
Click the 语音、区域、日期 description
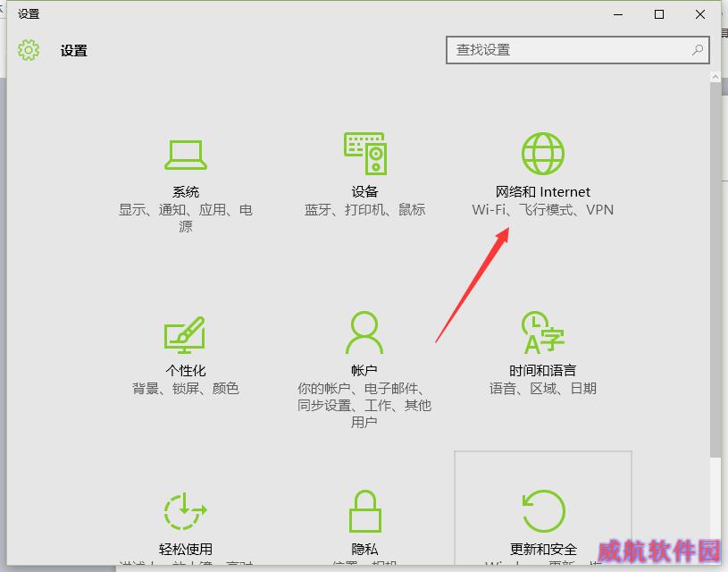pos(543,388)
